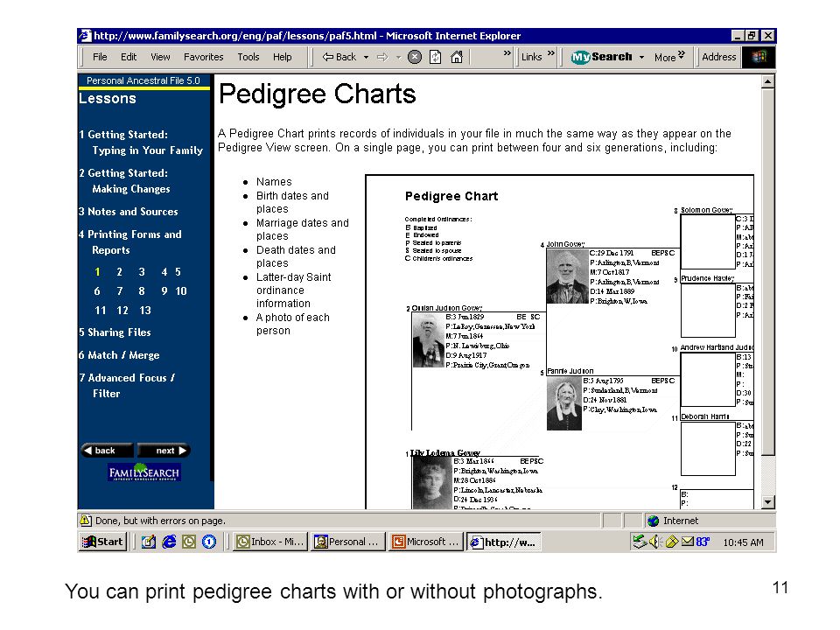Open lesson 2 Getting Started: Making Changes

124,181
